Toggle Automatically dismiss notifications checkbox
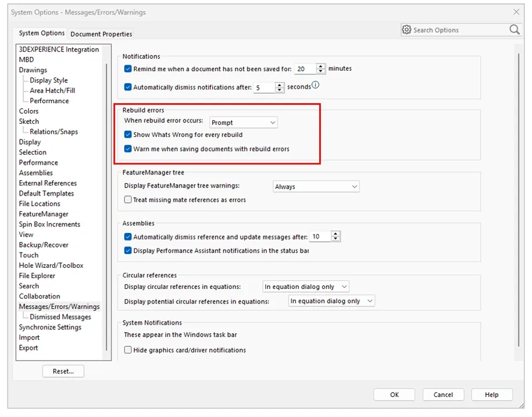Image resolution: width=532 pixels, height=417 pixels. click(127, 87)
